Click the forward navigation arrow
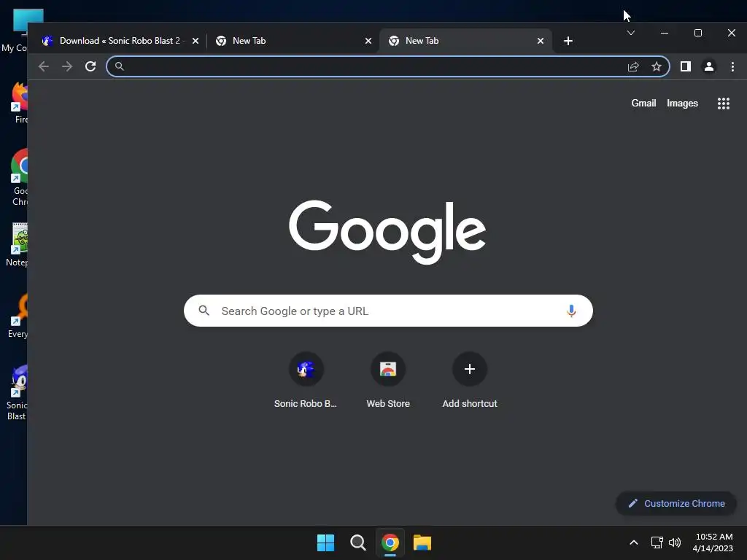This screenshot has width=747, height=560. [x=67, y=66]
